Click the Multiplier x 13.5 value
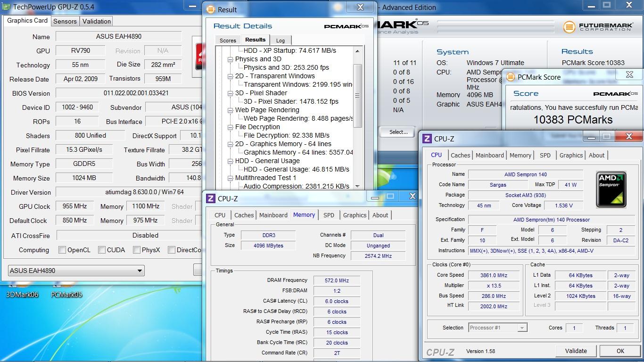The width and height of the screenshot is (644, 362). coord(495,286)
